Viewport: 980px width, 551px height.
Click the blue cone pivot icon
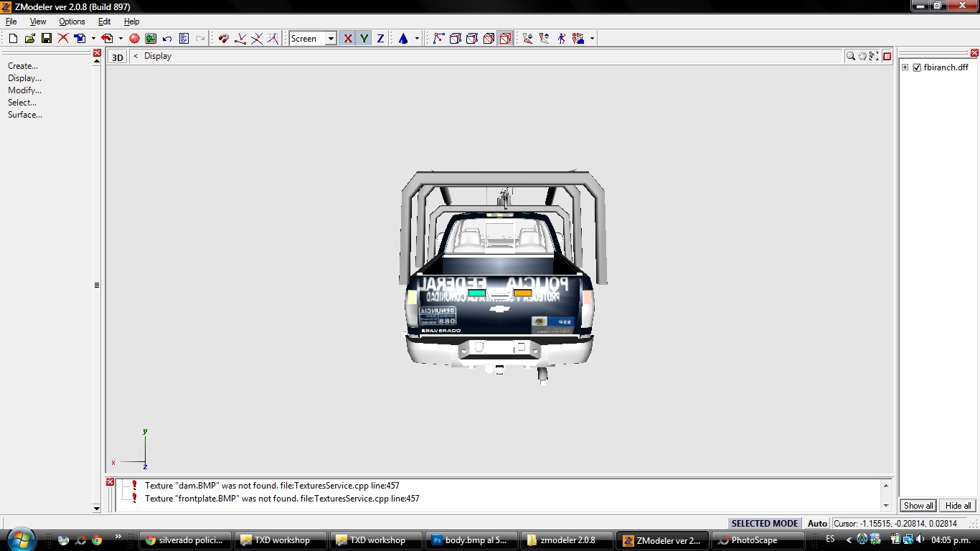[x=403, y=39]
